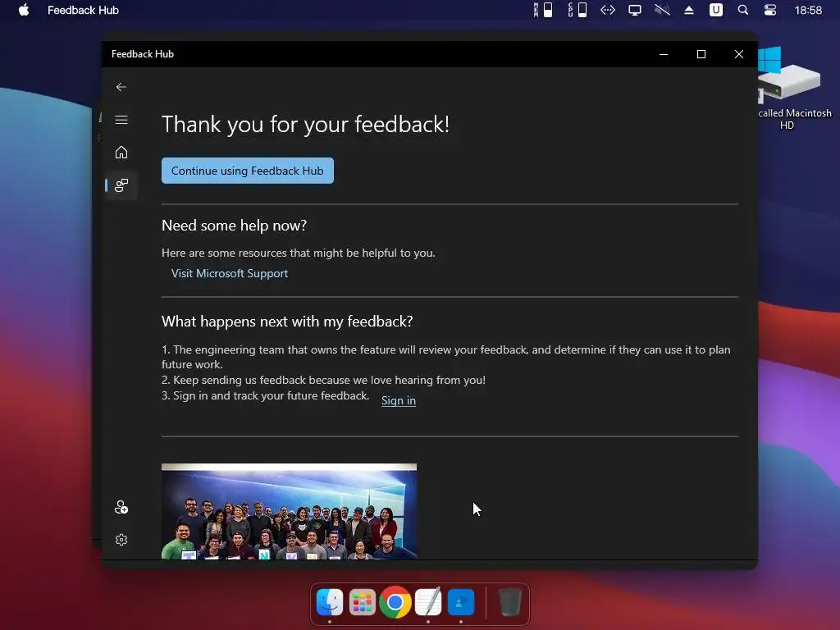Image resolution: width=840 pixels, height=630 pixels.
Task: Click the 18:58 clock
Action: pos(808,10)
